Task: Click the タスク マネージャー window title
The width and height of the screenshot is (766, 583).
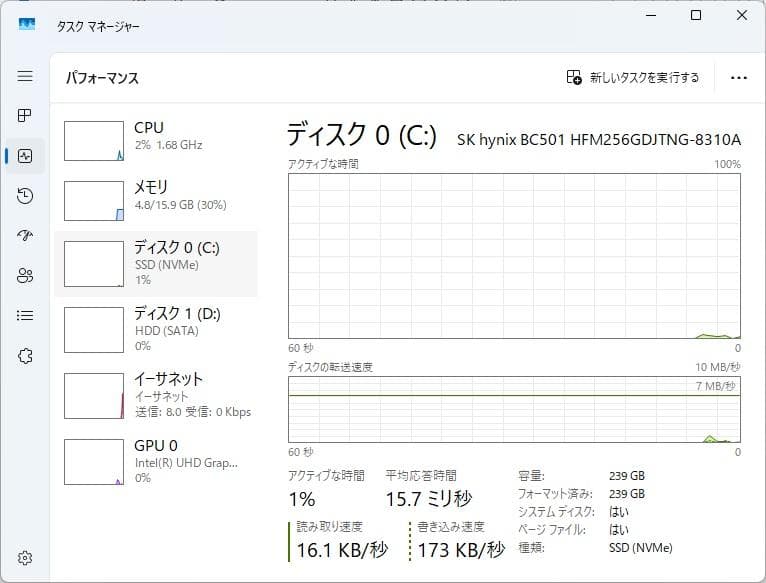Action: pyautogui.click(x=98, y=26)
